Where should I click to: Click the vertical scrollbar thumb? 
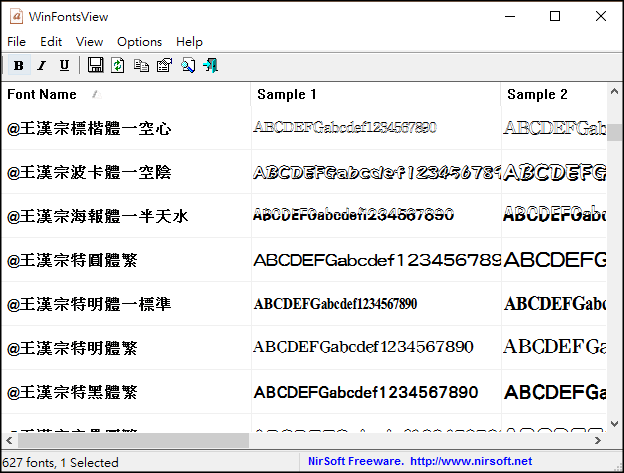click(614, 132)
